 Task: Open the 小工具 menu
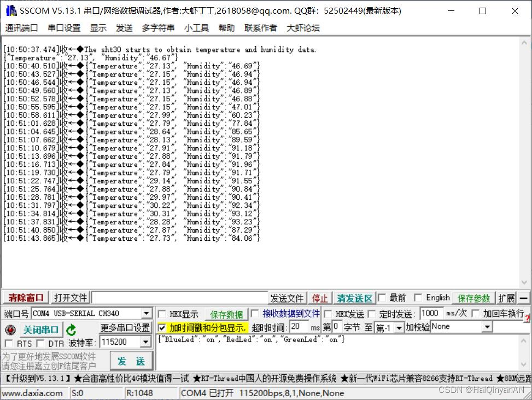pos(196,28)
